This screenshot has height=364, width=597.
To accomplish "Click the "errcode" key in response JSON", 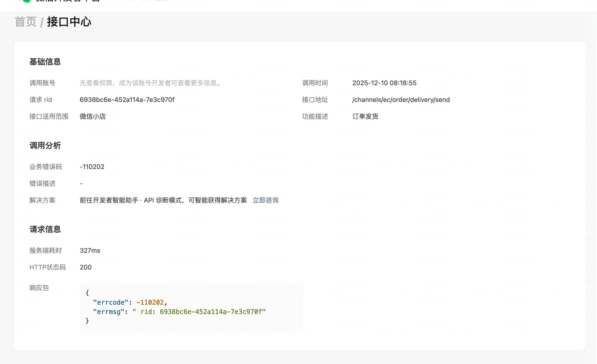I will (110, 302).
